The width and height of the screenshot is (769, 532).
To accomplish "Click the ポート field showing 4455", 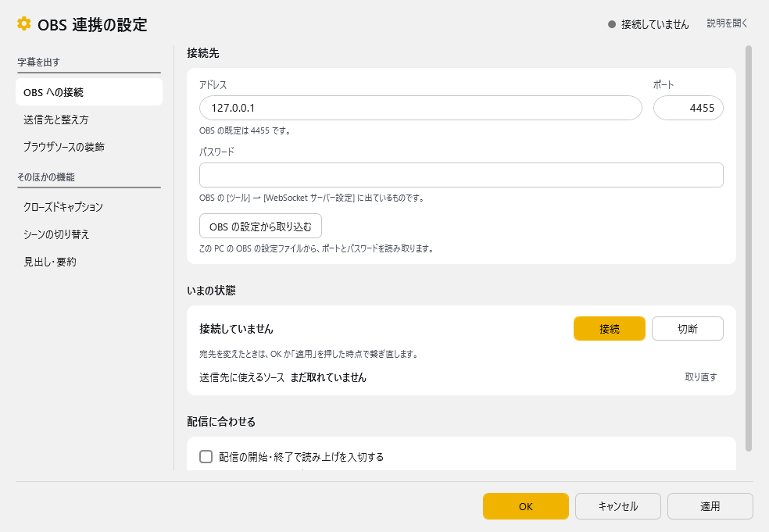I will click(688, 108).
